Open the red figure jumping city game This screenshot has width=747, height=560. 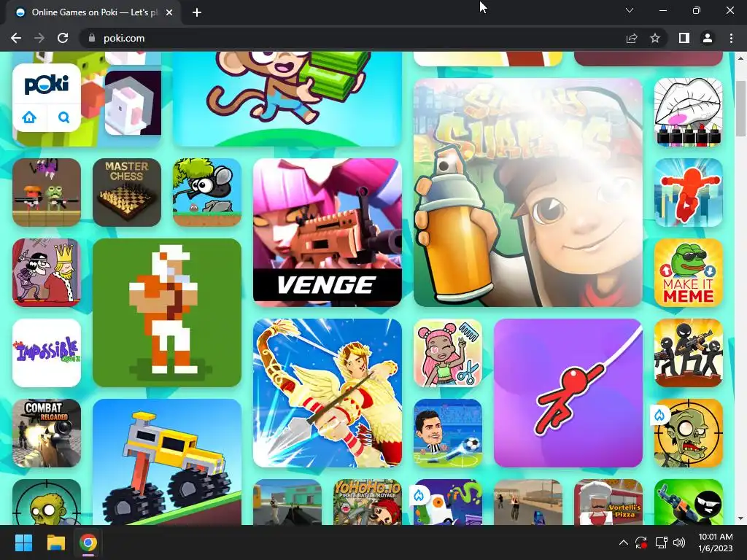click(x=689, y=192)
